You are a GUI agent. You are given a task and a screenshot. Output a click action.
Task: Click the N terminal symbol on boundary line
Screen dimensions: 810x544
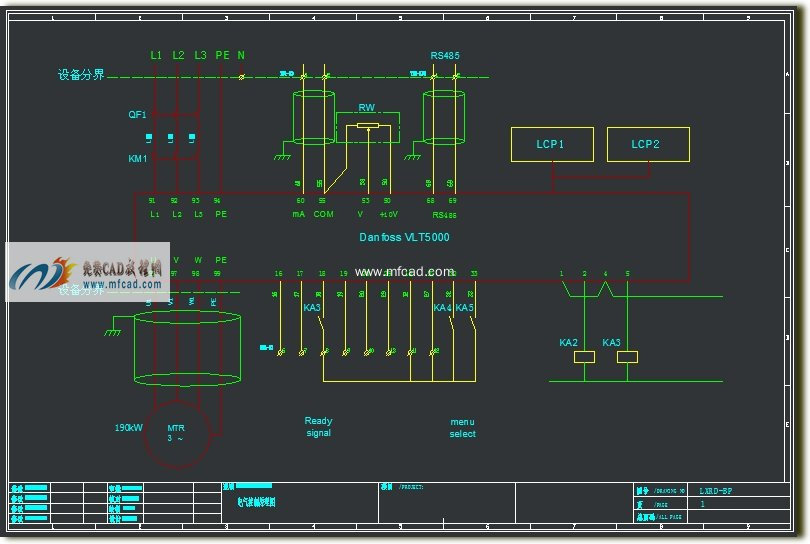[241, 76]
